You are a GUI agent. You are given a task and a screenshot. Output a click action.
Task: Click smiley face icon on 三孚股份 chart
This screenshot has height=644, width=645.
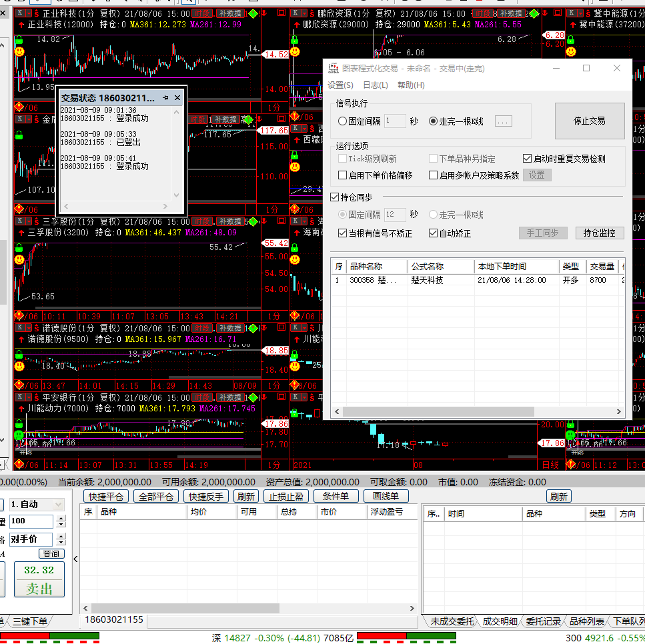point(19,259)
